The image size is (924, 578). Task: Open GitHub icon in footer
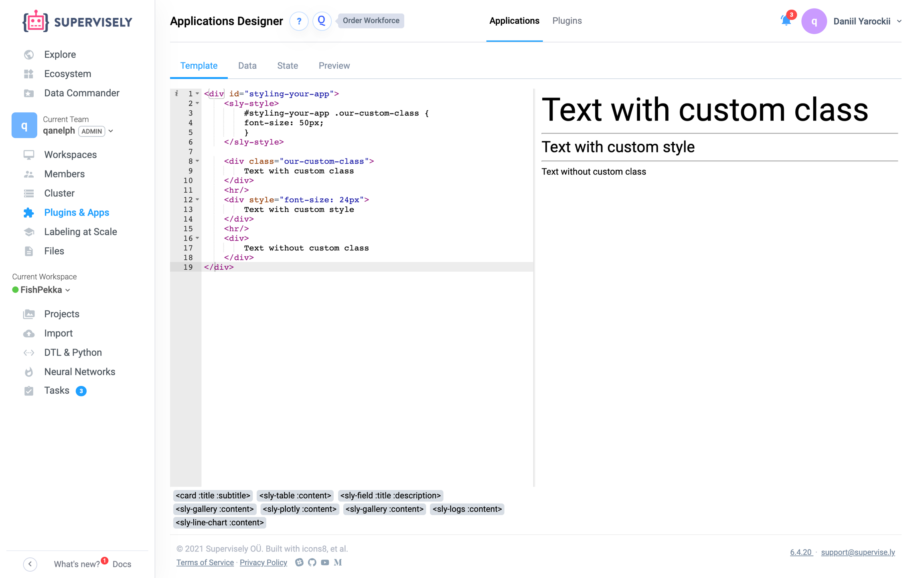312,562
